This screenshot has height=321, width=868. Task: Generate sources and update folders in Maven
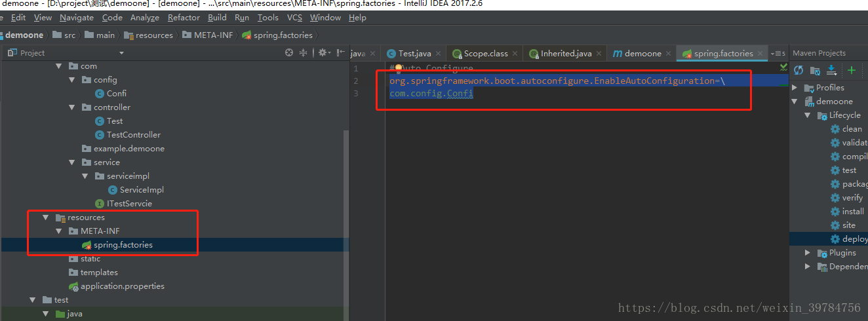pos(815,70)
